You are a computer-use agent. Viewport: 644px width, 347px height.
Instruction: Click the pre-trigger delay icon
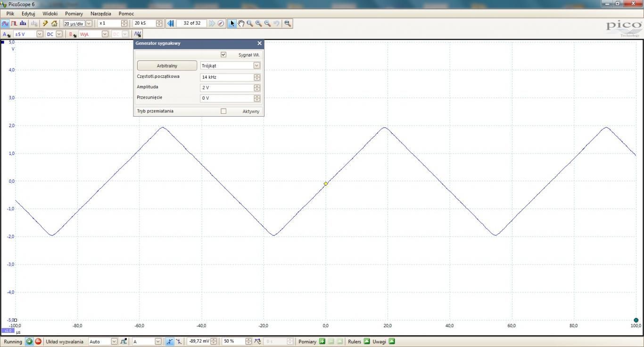click(258, 341)
